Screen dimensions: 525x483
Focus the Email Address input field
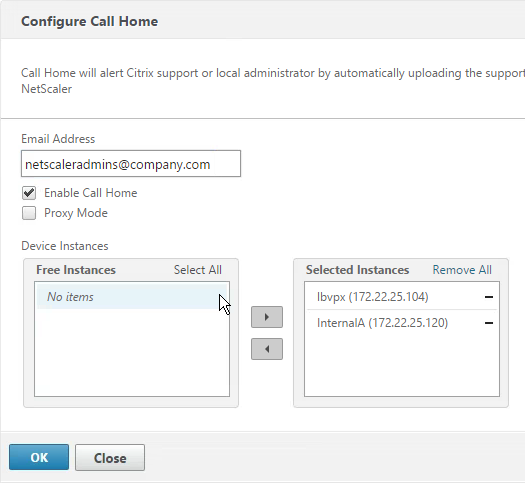(131, 164)
